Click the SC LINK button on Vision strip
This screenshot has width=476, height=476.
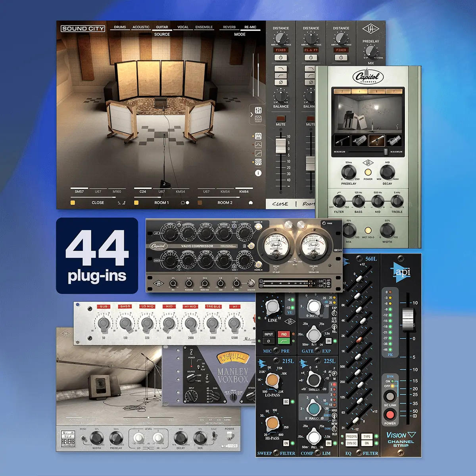(x=390, y=396)
